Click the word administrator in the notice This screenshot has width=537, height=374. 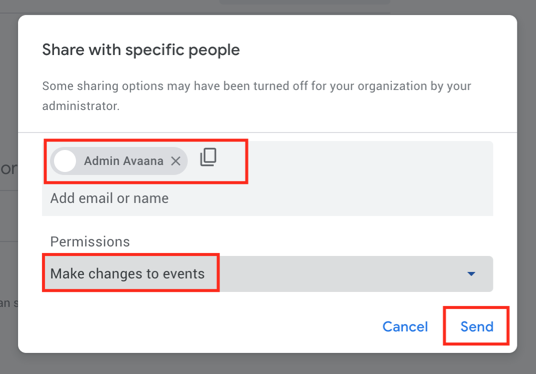tap(81, 106)
